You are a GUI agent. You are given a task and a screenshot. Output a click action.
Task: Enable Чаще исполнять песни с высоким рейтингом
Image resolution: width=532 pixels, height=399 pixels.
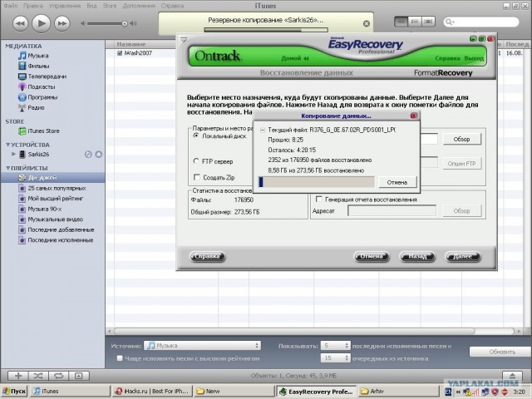pyautogui.click(x=120, y=358)
